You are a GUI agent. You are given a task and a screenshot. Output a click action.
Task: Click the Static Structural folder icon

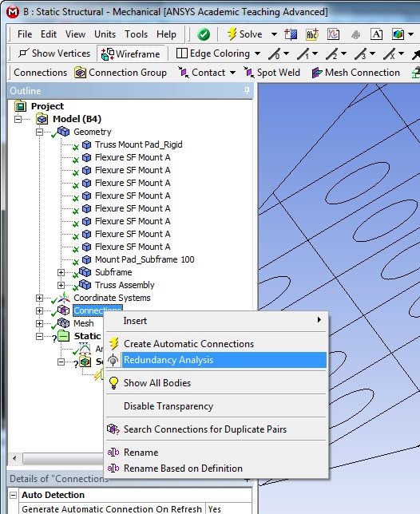pos(64,336)
